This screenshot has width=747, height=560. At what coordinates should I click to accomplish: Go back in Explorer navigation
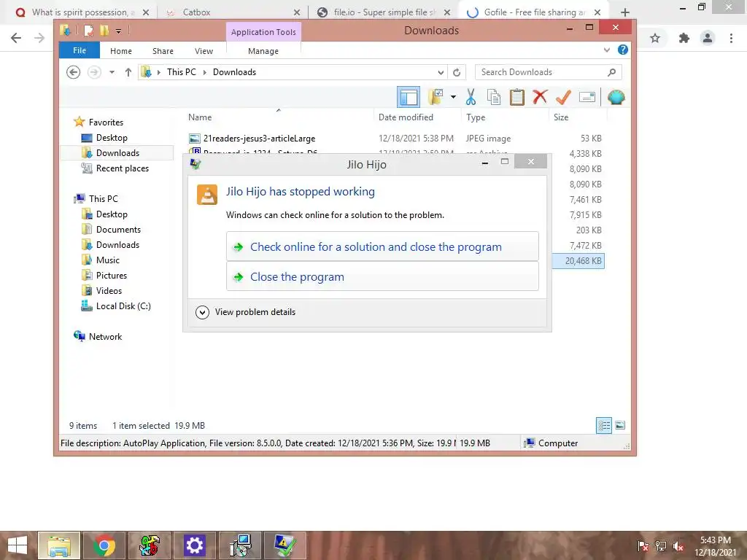[73, 72]
